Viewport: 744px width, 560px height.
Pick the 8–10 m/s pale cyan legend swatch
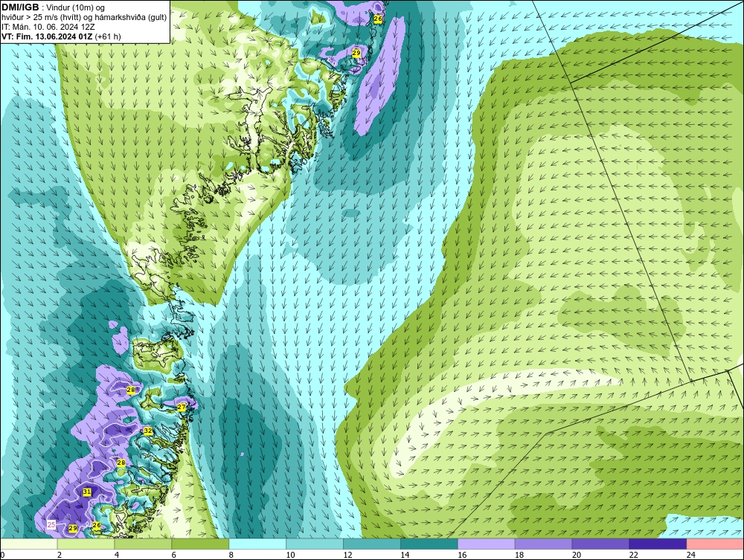(257, 544)
